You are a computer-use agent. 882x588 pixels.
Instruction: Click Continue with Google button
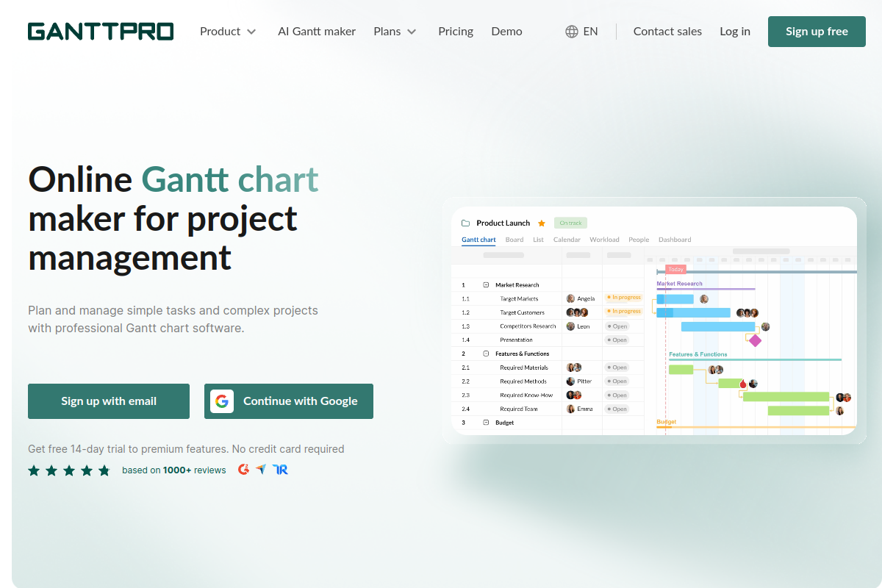click(x=289, y=401)
